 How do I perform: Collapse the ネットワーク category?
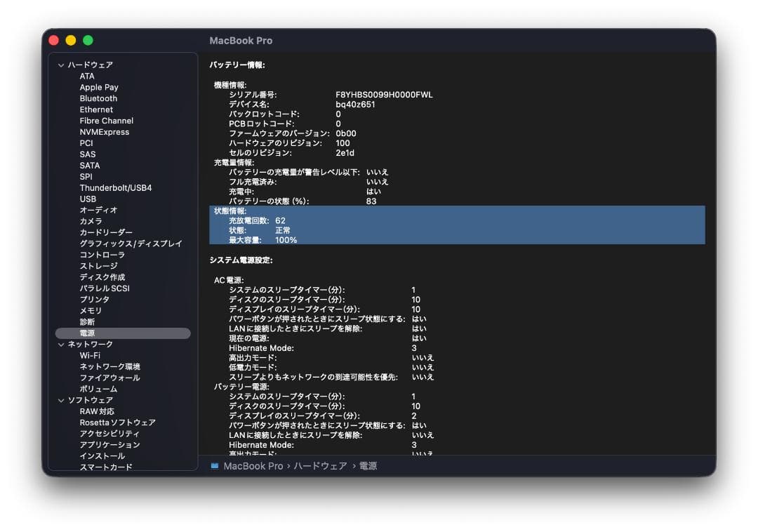tap(62, 344)
